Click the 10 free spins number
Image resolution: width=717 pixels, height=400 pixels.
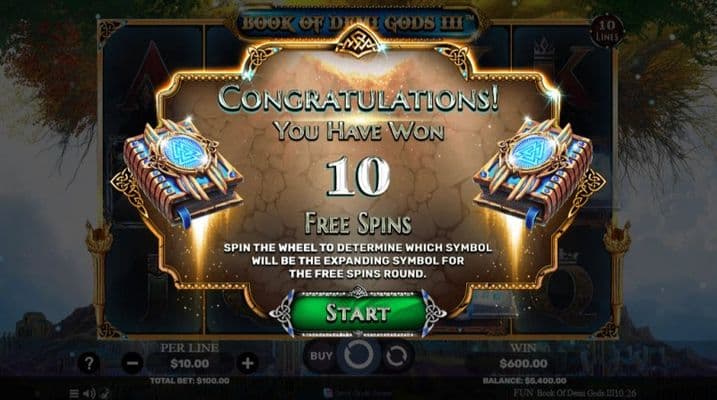pyautogui.click(x=358, y=176)
